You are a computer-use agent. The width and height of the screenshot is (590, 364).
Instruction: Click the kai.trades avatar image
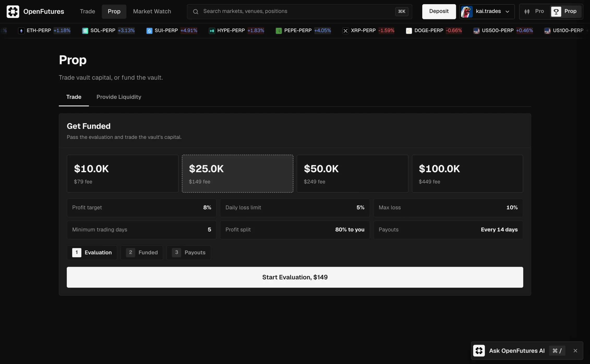(467, 11)
